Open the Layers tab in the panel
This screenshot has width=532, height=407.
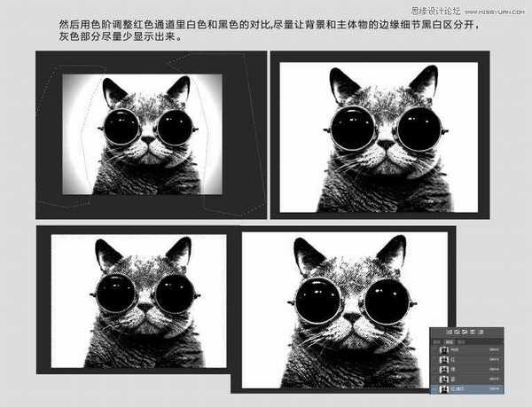(x=437, y=341)
